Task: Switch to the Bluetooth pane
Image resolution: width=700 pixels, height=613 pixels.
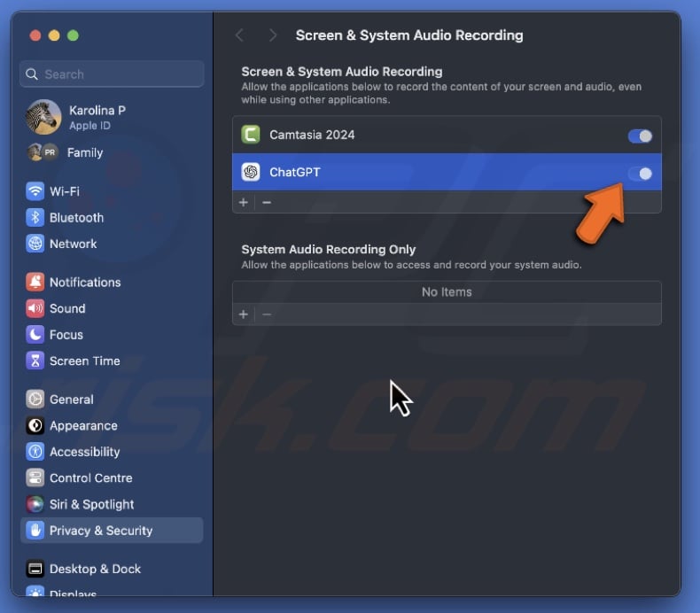Action: [x=76, y=218]
